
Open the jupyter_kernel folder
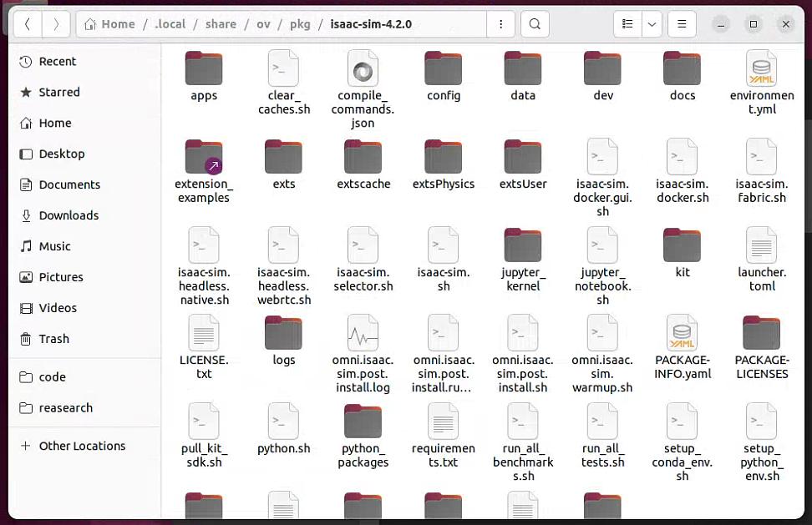click(x=523, y=260)
